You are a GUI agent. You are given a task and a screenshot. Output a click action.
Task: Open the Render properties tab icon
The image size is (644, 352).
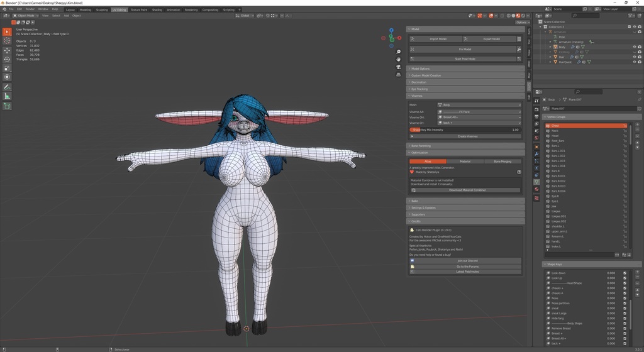pyautogui.click(x=536, y=110)
